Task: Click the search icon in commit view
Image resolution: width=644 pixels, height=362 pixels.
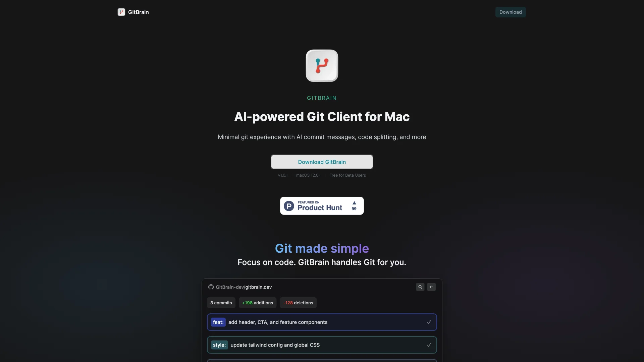Action: (420, 287)
